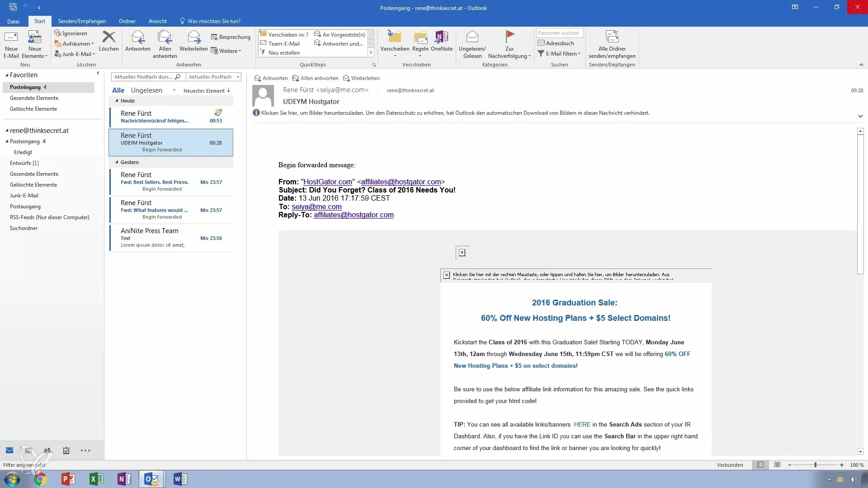
Task: Switch to normal view in status bar
Action: click(760, 465)
